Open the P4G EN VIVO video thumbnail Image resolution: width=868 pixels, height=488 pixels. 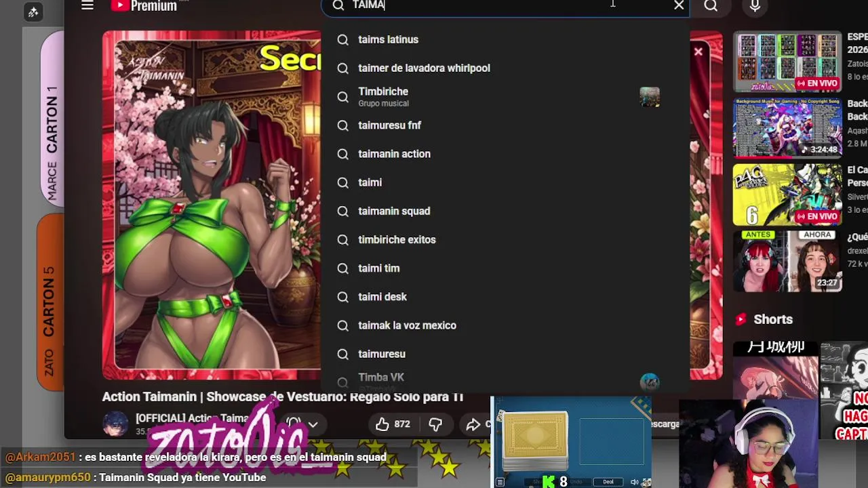787,195
